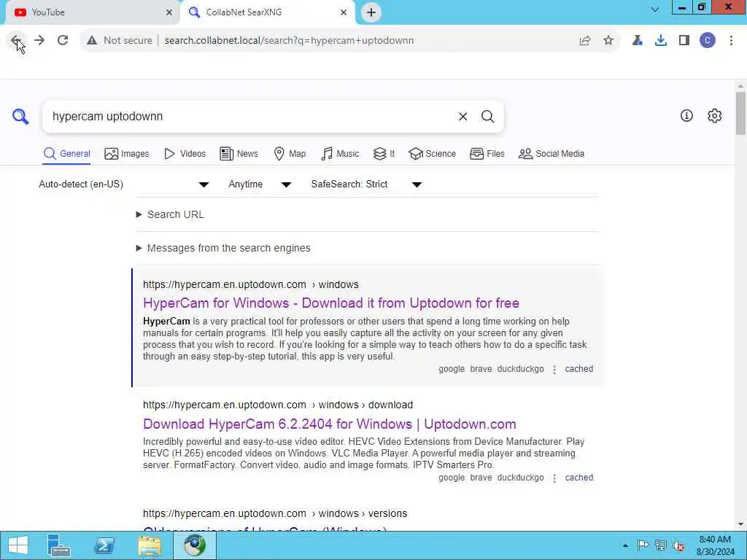Bookmark this page with the star icon
The image size is (747, 560).
click(x=608, y=41)
